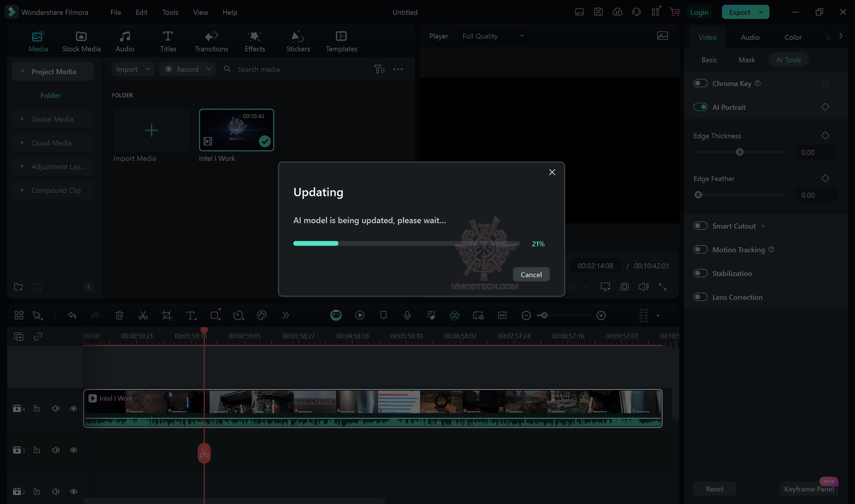Viewport: 855px width, 504px height.
Task: Open the Tools menu
Action: pos(170,12)
